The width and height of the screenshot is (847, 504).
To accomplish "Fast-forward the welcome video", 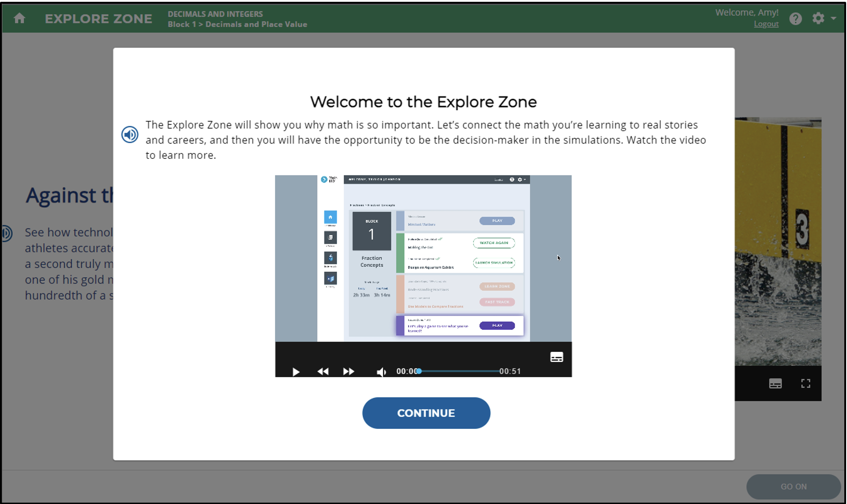I will [x=348, y=372].
